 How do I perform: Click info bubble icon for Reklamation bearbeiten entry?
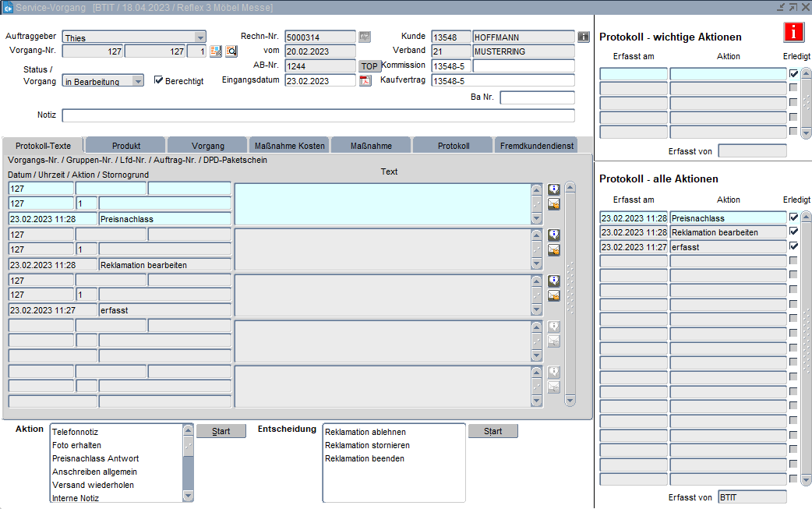pos(554,235)
